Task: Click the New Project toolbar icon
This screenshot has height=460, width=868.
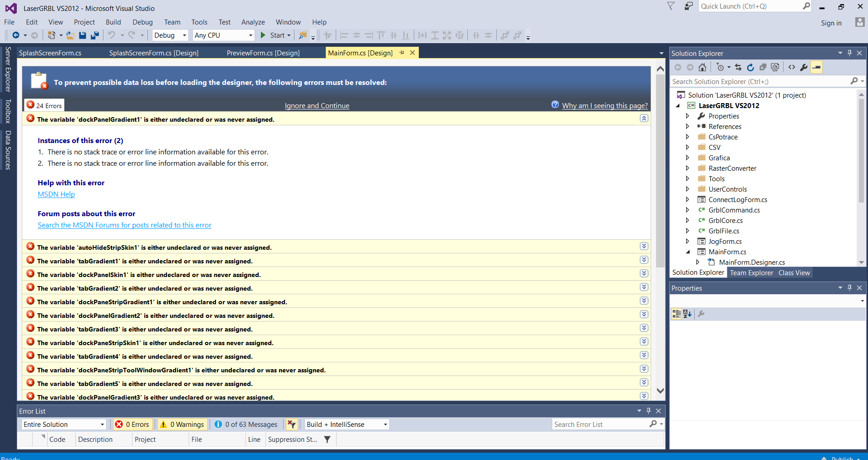Action: 51,35
